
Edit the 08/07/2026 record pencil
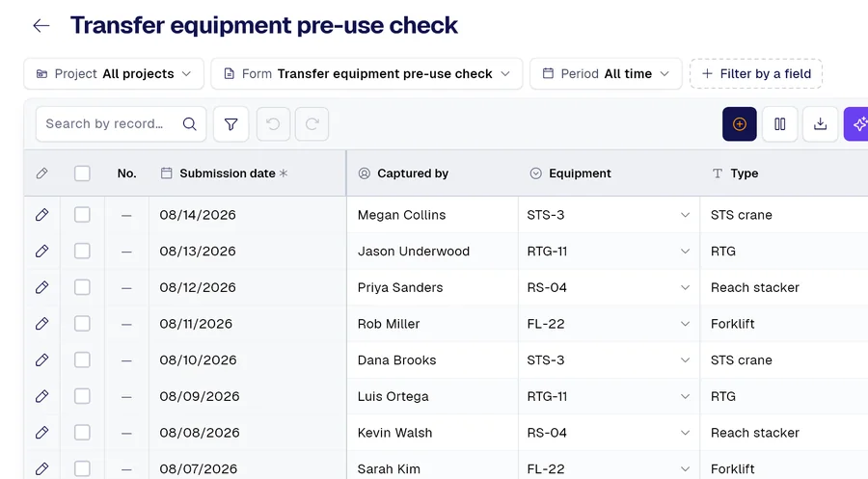(x=42, y=469)
